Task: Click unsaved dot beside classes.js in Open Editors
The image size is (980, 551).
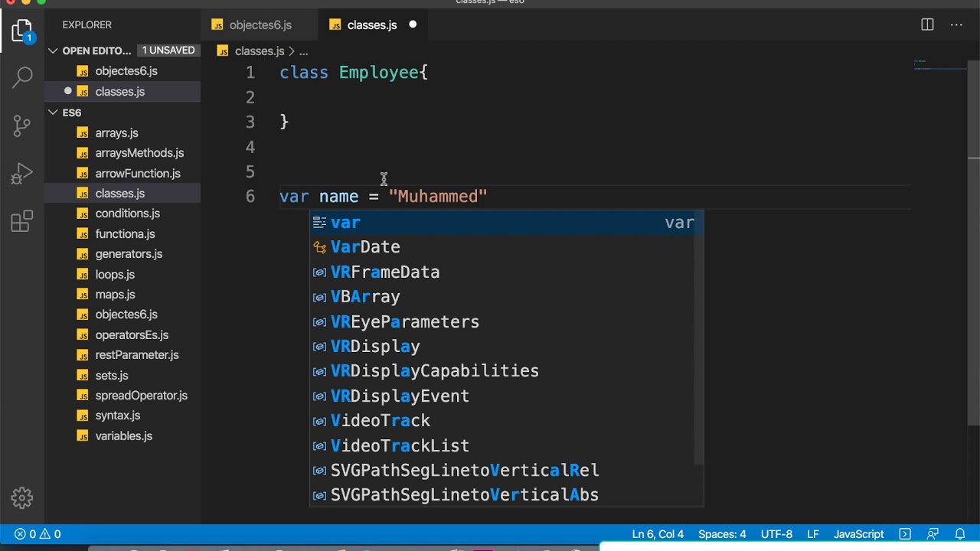Action: [67, 91]
